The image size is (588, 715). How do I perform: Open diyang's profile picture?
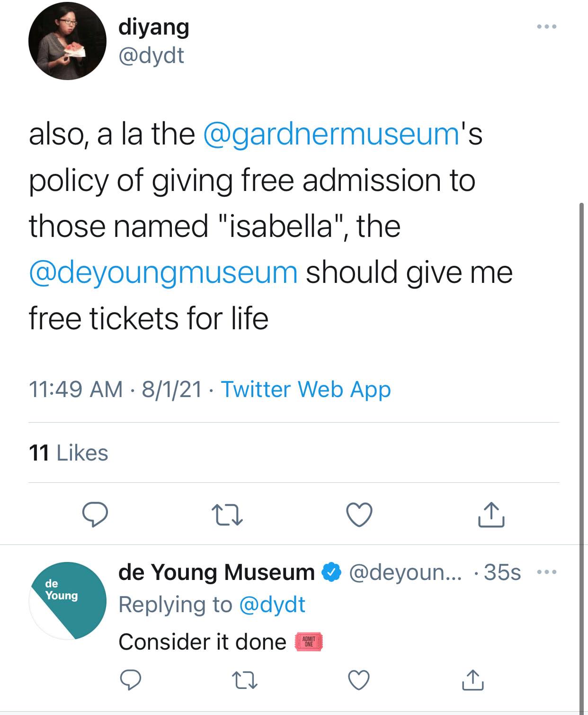(67, 41)
